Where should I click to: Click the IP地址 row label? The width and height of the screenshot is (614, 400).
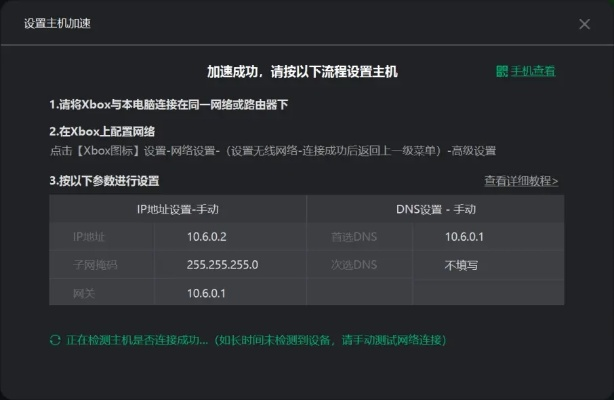tap(88, 237)
